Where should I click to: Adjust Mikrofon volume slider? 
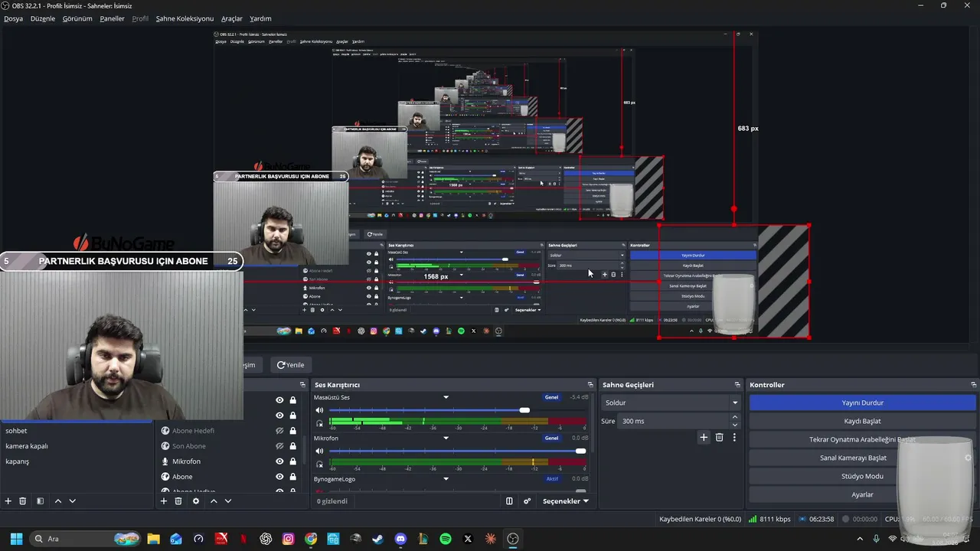click(580, 452)
